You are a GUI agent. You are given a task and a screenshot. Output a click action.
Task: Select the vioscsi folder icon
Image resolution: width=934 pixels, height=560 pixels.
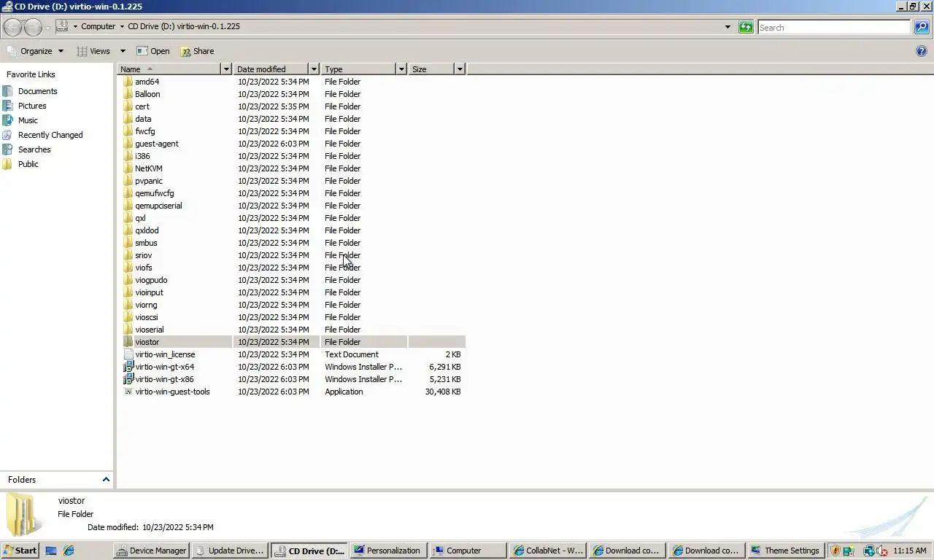coord(128,317)
